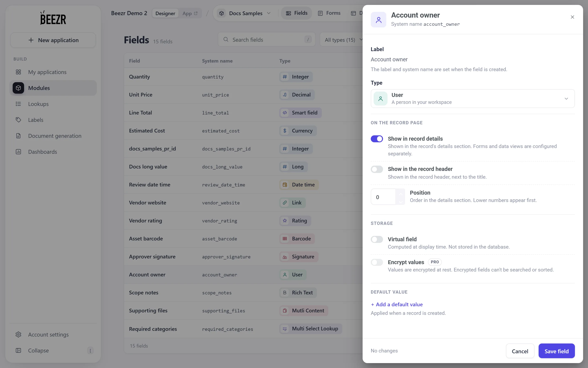The width and height of the screenshot is (588, 368).
Task: Focus the Search fields input
Action: point(267,39)
